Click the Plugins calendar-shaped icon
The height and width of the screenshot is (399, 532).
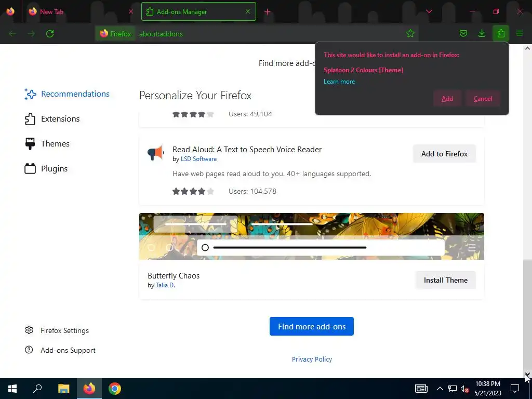coord(30,169)
